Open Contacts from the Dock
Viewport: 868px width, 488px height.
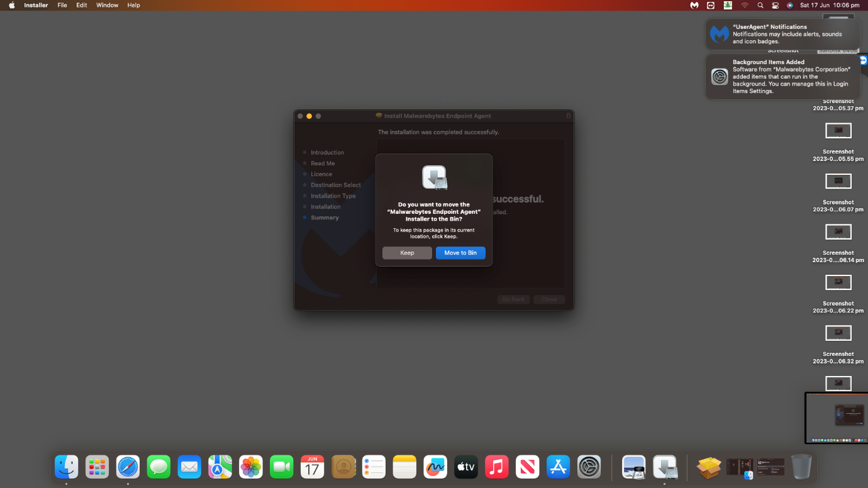(343, 467)
